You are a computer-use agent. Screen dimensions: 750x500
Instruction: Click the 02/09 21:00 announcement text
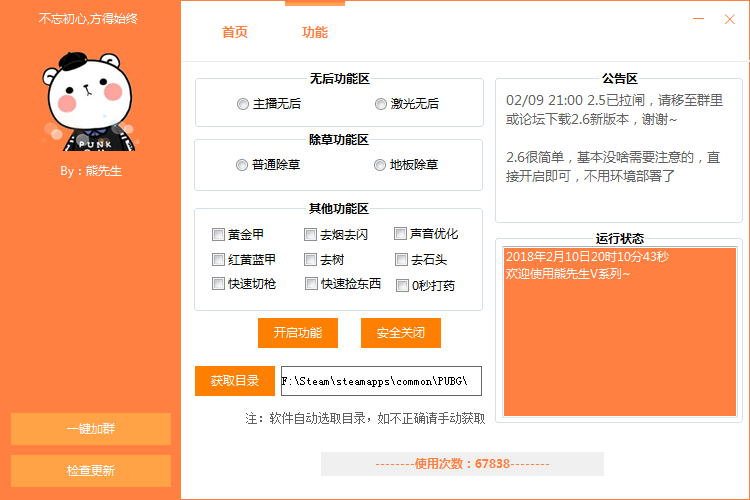coord(614,110)
